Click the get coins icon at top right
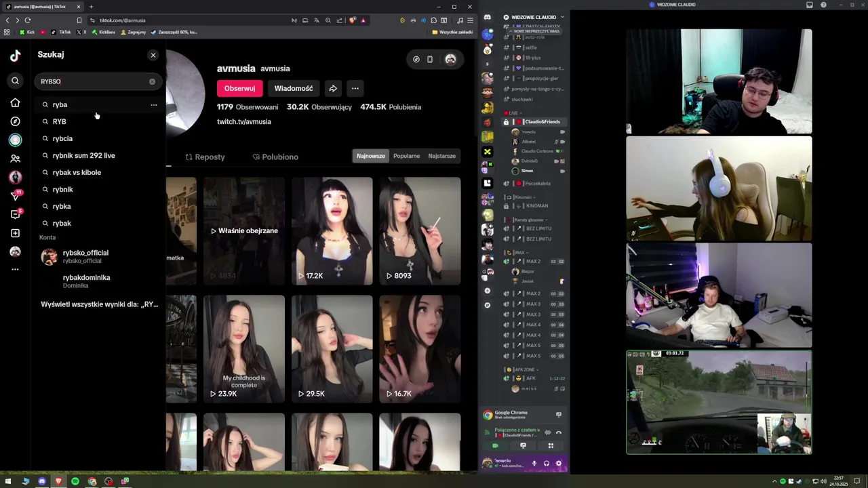Screen dimensions: 868x488 tap(416, 59)
